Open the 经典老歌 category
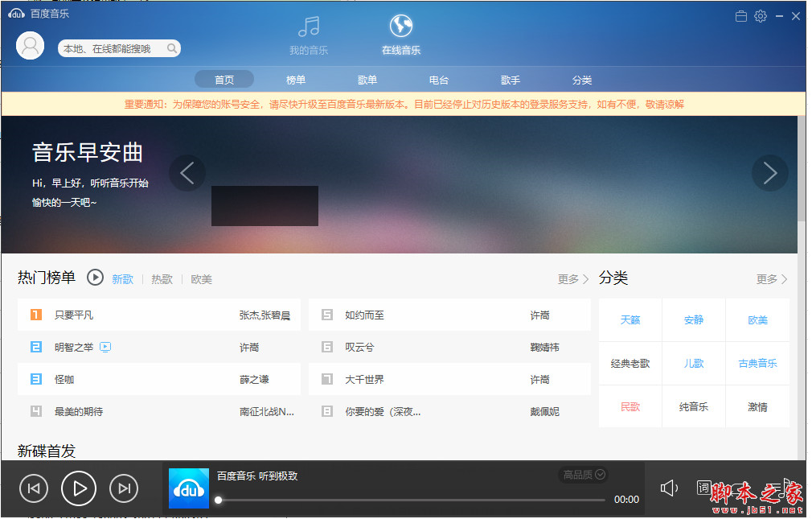Viewport: 812px width, 519px height. pos(630,364)
